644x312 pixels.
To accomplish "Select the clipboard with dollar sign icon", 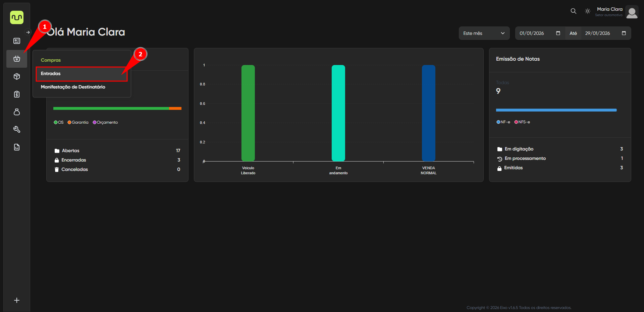I will 17,94.
